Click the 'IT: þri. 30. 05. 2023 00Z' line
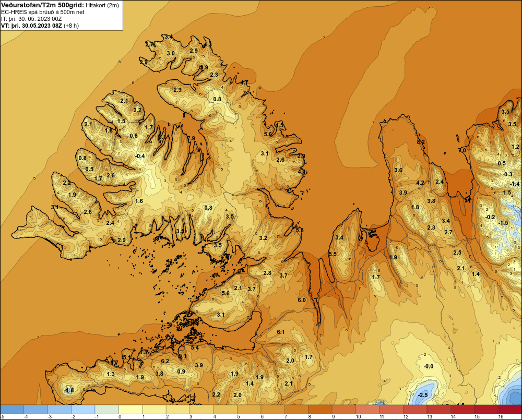 click(x=31, y=19)
